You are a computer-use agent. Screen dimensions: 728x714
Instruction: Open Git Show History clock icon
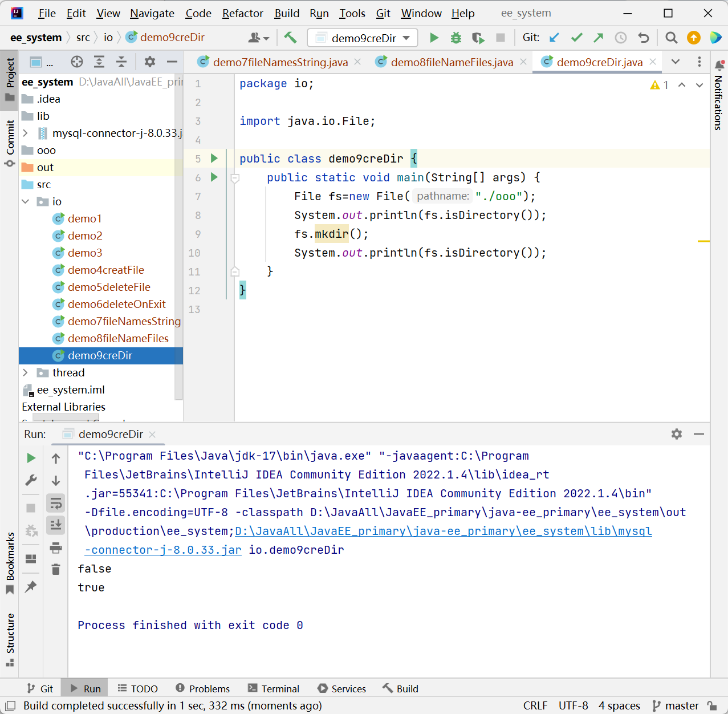621,38
